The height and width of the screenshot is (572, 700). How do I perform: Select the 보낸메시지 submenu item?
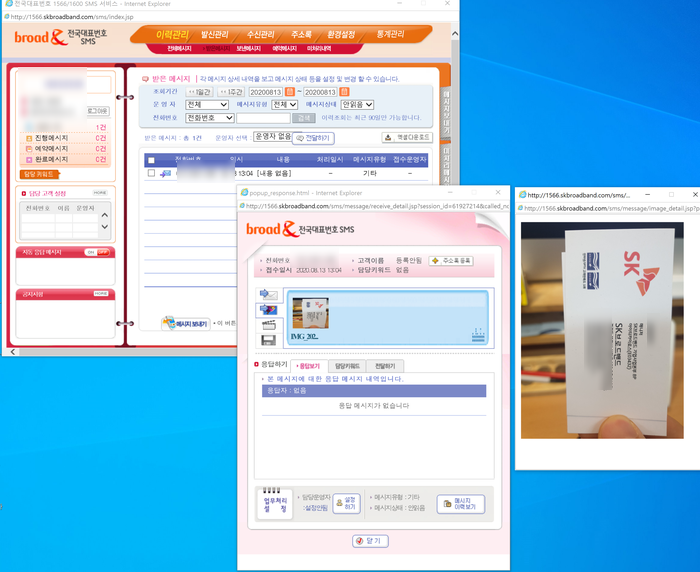(249, 48)
